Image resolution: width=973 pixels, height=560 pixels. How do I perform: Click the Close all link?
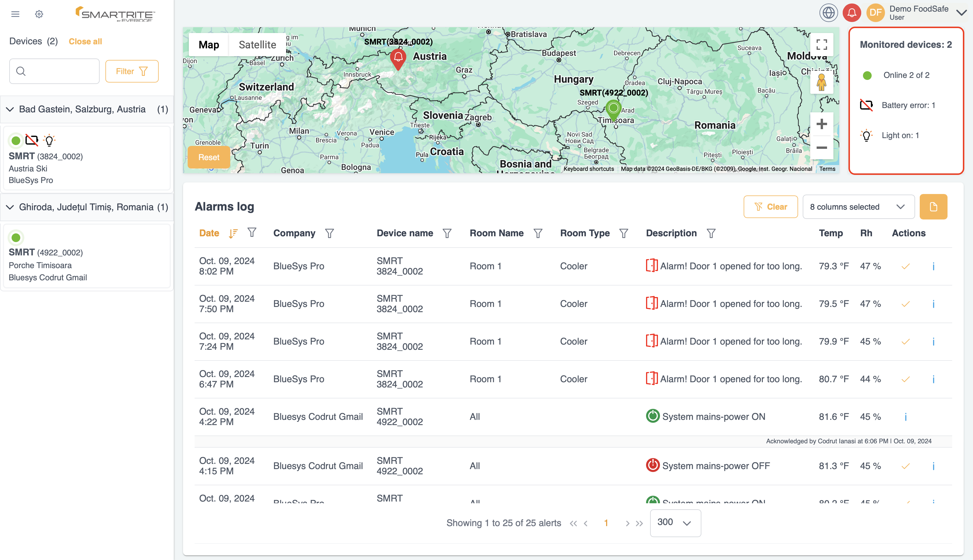tap(85, 41)
